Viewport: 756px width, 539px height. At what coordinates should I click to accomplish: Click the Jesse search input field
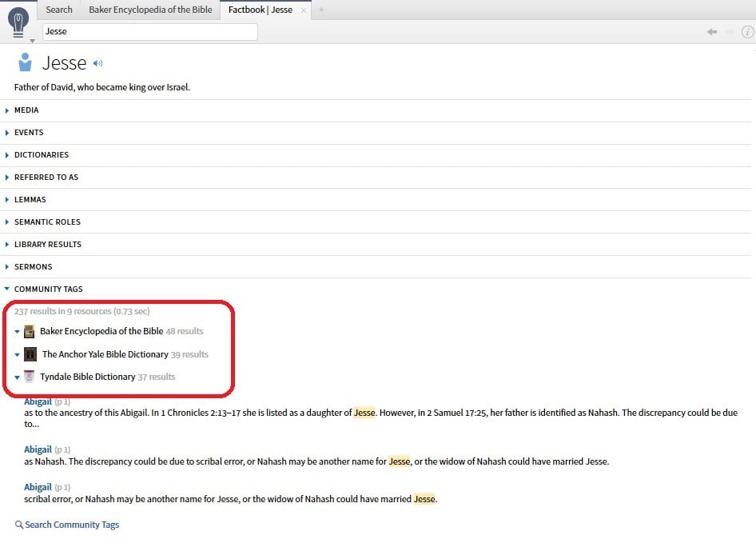click(x=150, y=32)
